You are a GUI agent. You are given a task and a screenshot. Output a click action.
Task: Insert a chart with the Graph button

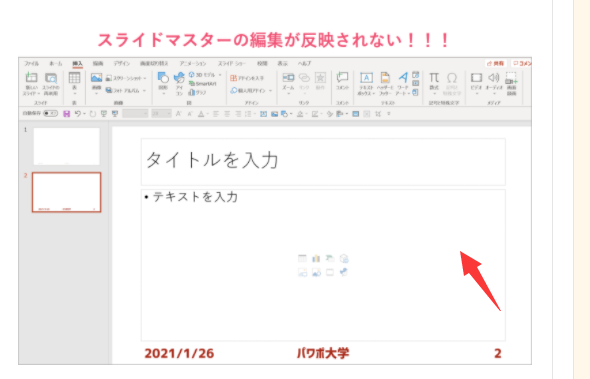(x=198, y=92)
